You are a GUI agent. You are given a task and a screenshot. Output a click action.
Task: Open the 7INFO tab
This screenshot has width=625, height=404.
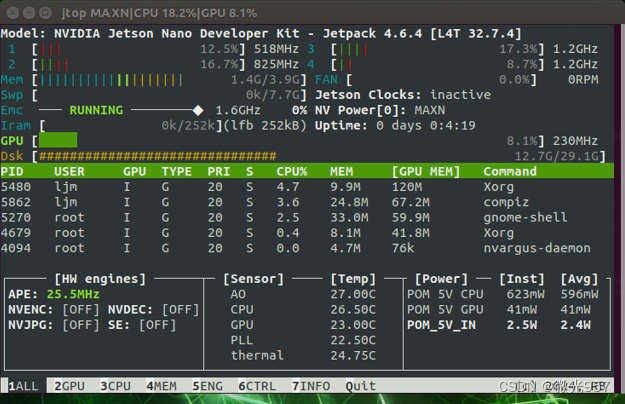coord(311,386)
